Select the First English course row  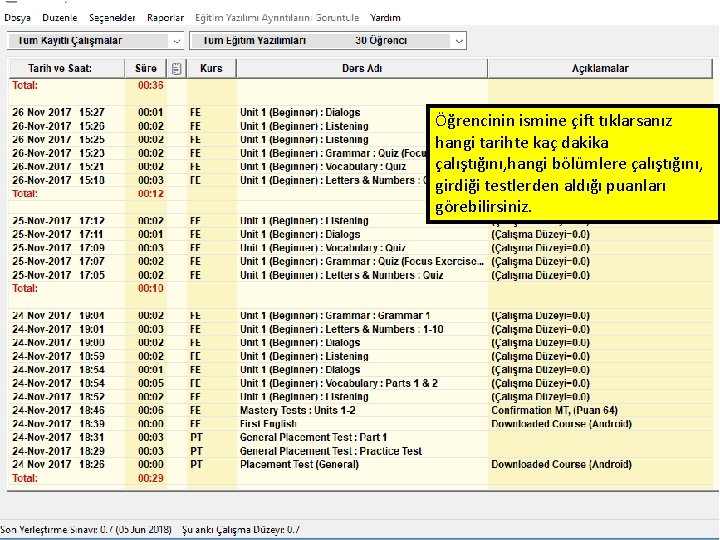pos(361,424)
